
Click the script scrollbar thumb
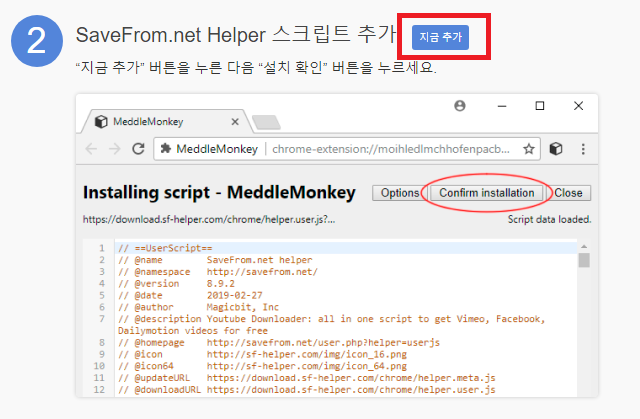584,260
